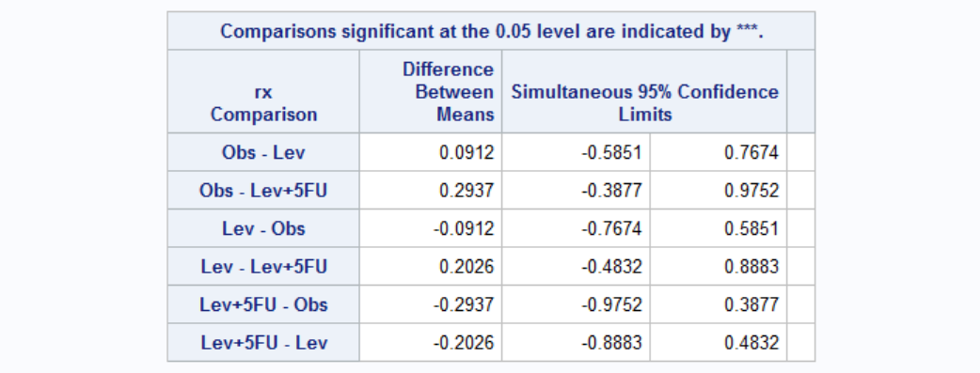Click the Lev+5FU - Obs row label

263,305
